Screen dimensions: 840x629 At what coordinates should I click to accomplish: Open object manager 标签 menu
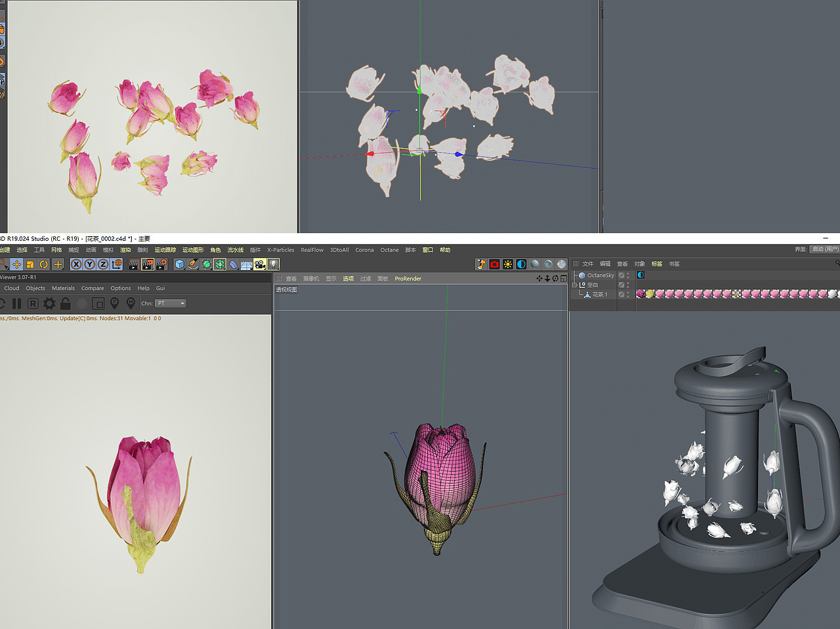coord(657,264)
